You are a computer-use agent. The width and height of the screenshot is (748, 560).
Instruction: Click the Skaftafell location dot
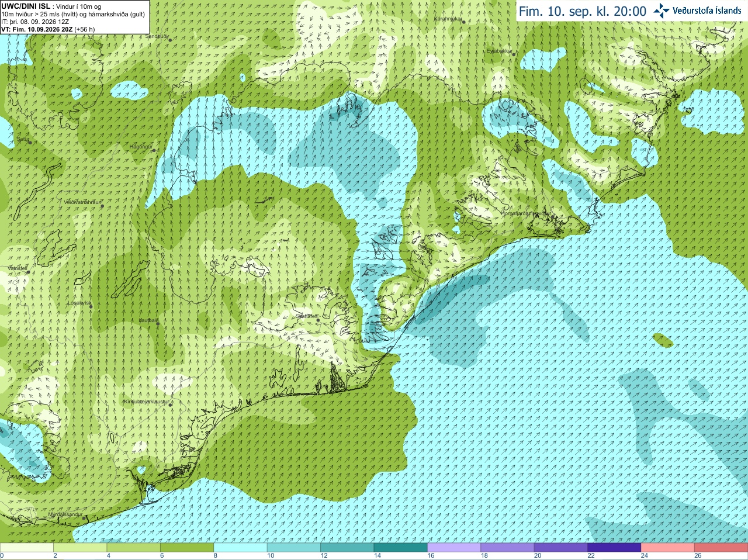tap(317, 319)
